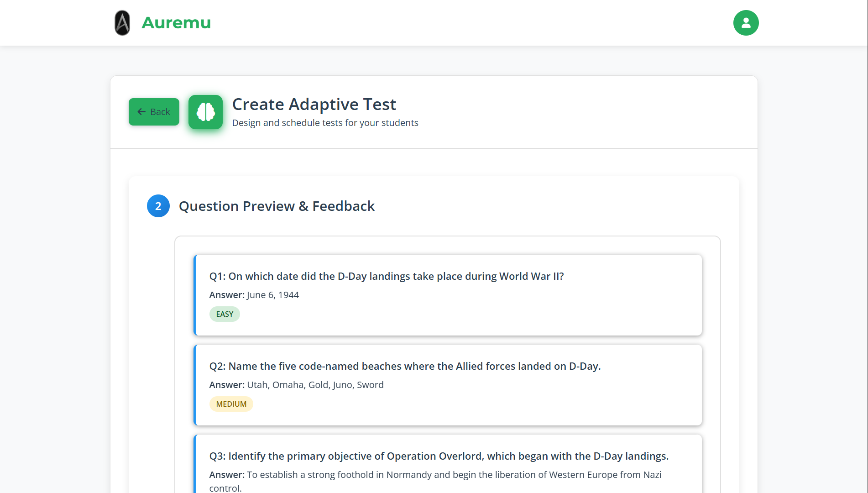Click Q3 answer about Normandy foothold

coord(435,481)
